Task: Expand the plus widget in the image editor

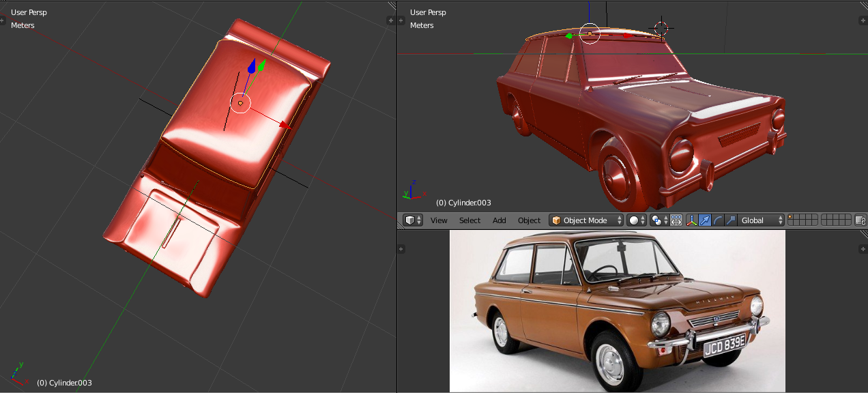Action: tap(401, 249)
